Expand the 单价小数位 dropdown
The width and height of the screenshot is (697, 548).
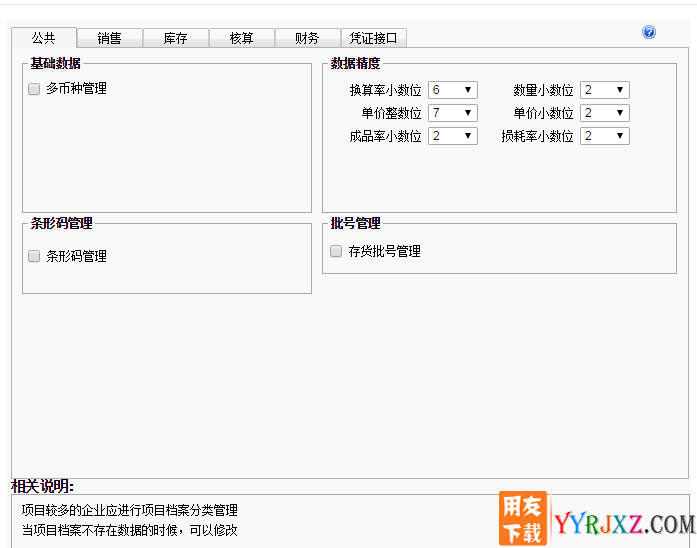coord(605,113)
